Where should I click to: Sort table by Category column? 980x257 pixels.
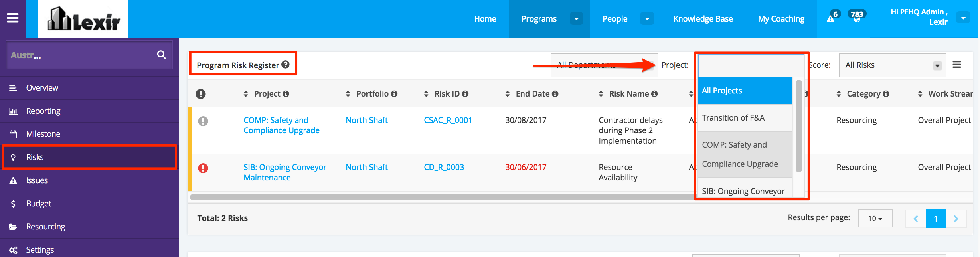click(x=839, y=94)
